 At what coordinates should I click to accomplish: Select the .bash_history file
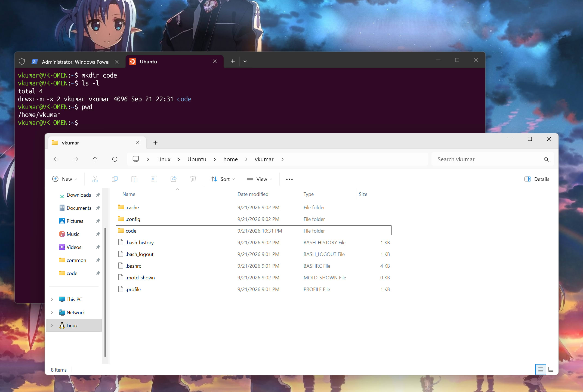click(254, 242)
